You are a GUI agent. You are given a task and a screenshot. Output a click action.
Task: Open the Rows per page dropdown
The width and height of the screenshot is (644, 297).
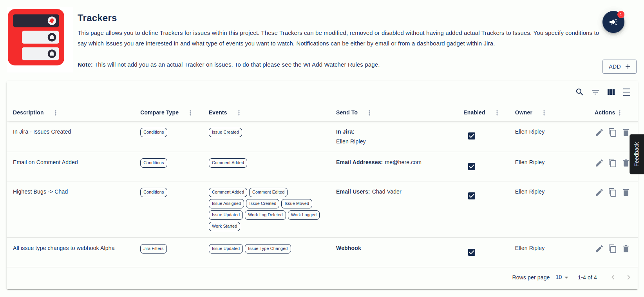tap(561, 277)
